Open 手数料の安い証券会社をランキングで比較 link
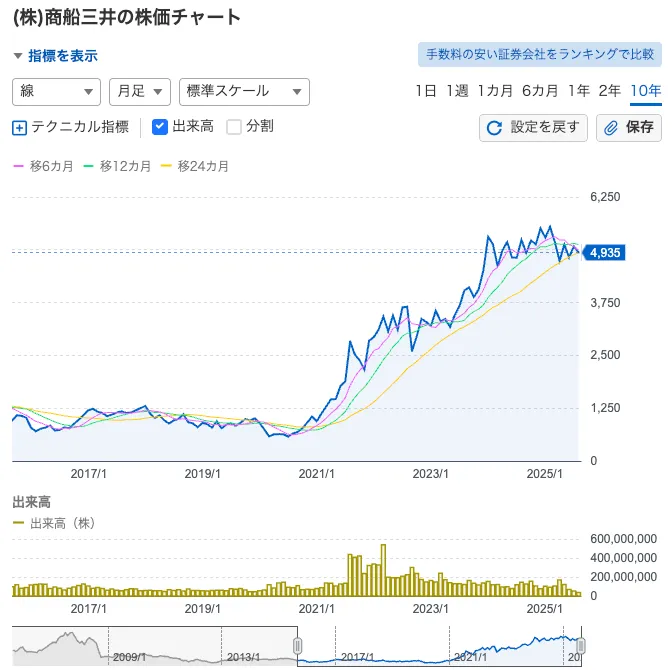 coord(540,54)
